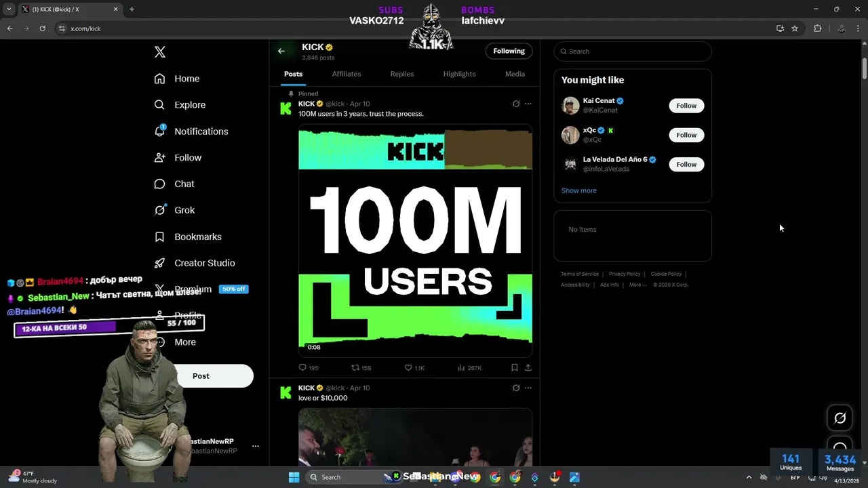Repost the 100M users post (158)
This screenshot has height=488, width=868.
point(361,367)
